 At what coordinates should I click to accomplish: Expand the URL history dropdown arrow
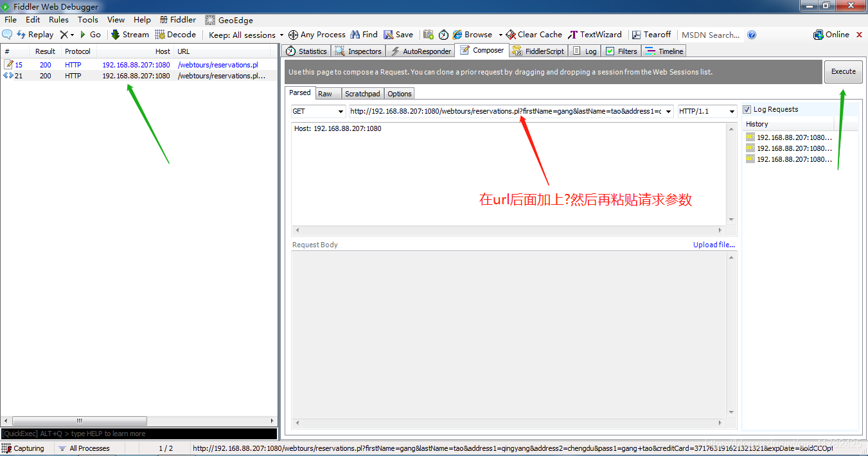coord(669,111)
